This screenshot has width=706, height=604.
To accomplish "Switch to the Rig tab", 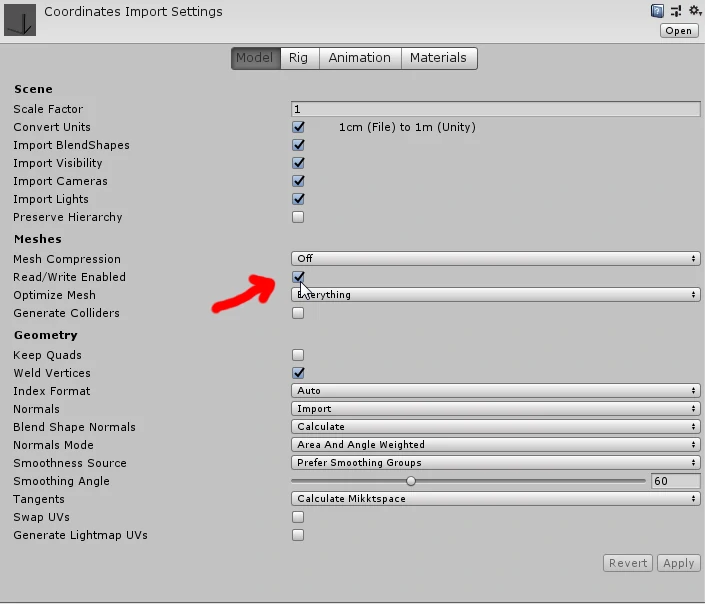I will [299, 58].
